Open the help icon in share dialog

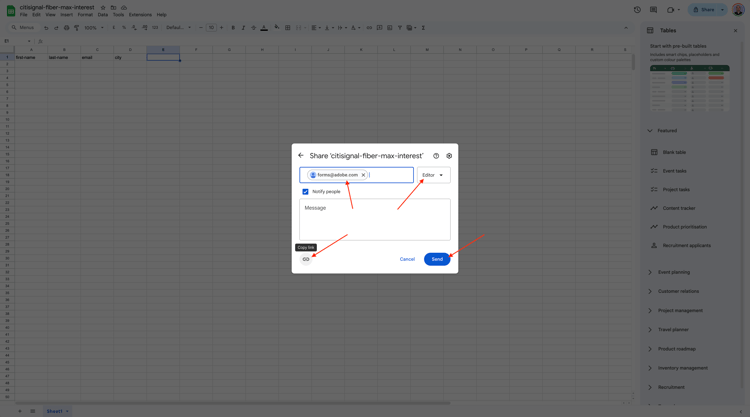[436, 156]
